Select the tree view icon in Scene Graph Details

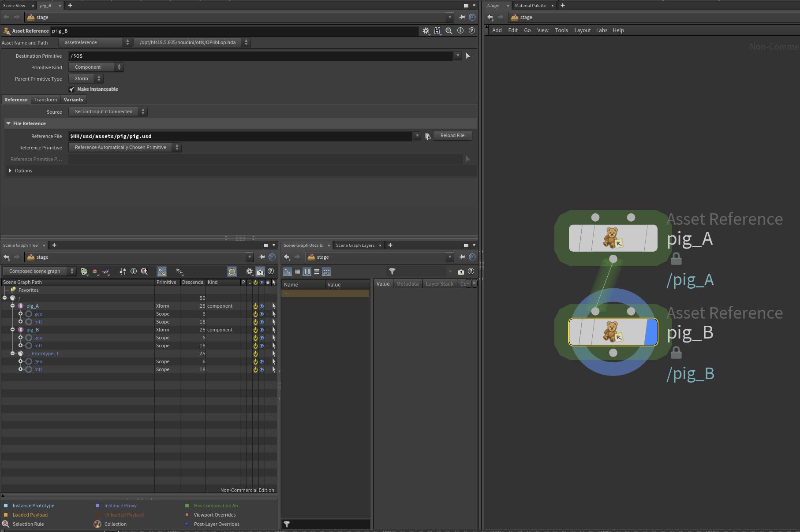(x=288, y=272)
